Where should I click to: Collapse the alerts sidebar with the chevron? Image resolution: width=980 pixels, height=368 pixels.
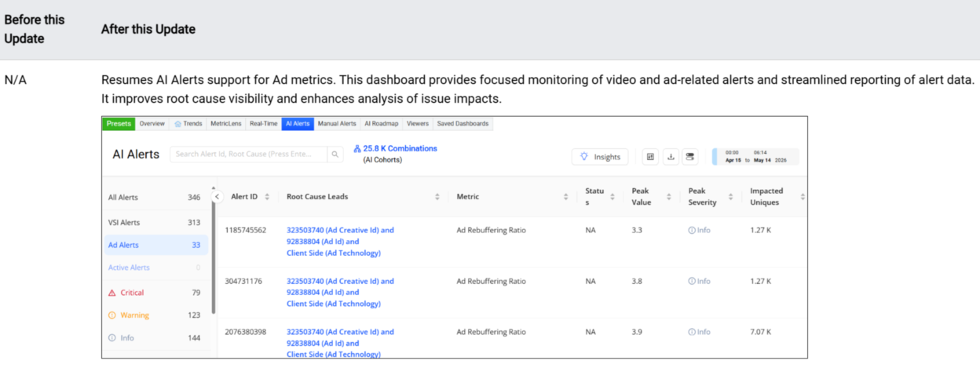(x=218, y=197)
